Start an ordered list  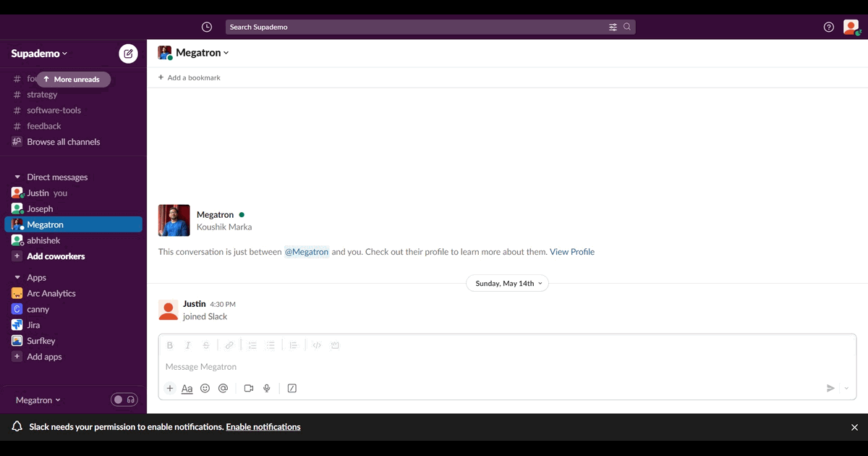click(x=252, y=345)
